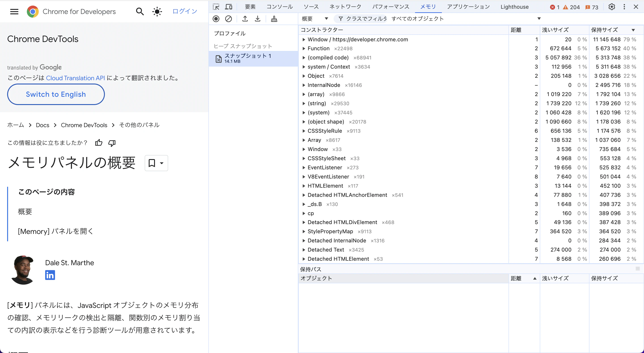
Task: Switch to the ネットワーク tab
Action: 345,7
